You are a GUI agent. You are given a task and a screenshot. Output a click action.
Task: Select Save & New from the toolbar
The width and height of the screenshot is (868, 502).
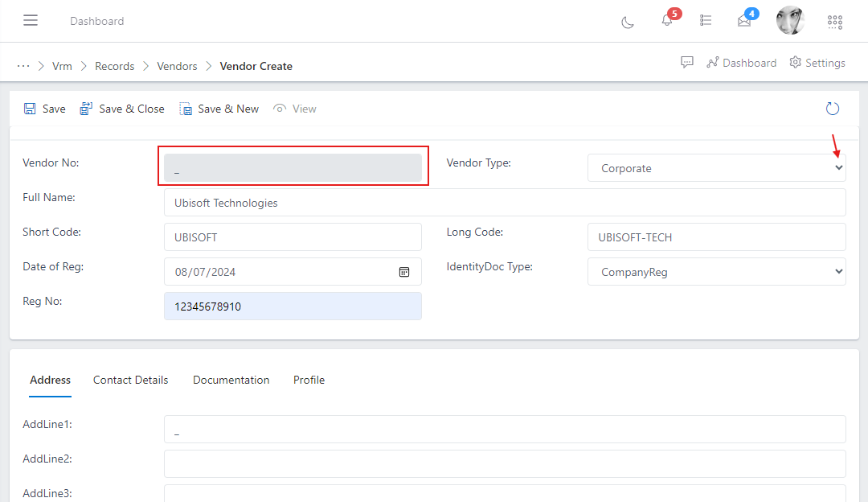[x=219, y=108]
